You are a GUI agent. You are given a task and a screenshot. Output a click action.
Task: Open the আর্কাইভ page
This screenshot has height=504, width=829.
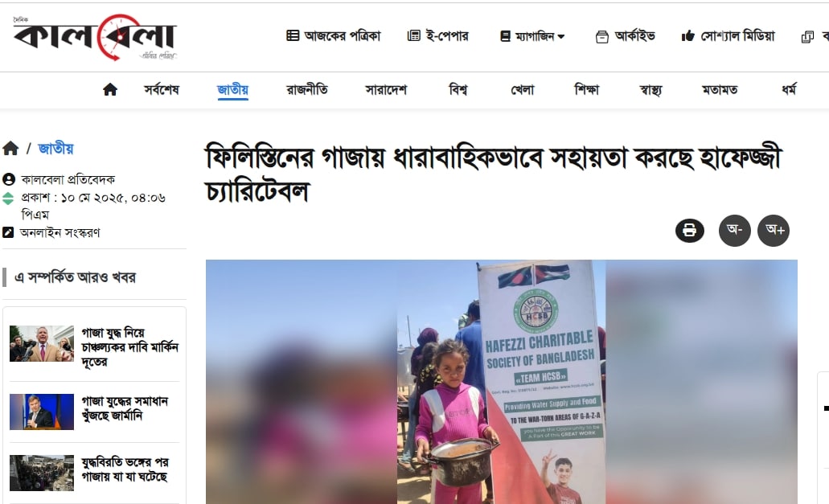[x=626, y=36]
